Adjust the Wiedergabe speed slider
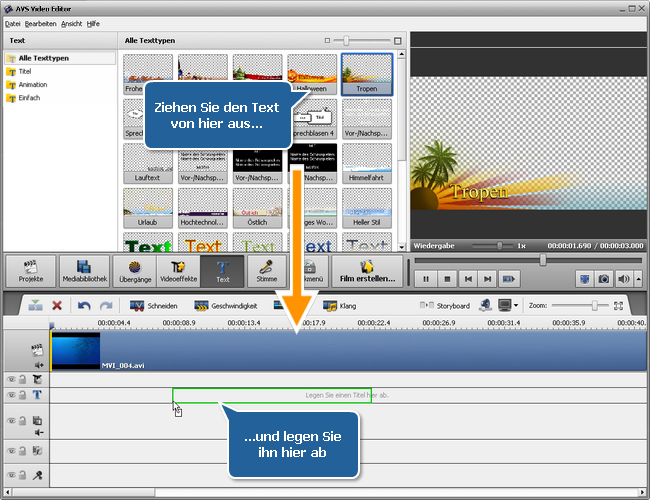The image size is (650, 500). (x=500, y=246)
